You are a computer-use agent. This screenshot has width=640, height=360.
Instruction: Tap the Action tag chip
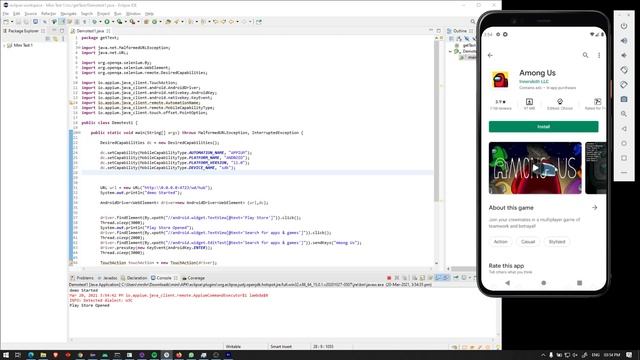tap(500, 242)
